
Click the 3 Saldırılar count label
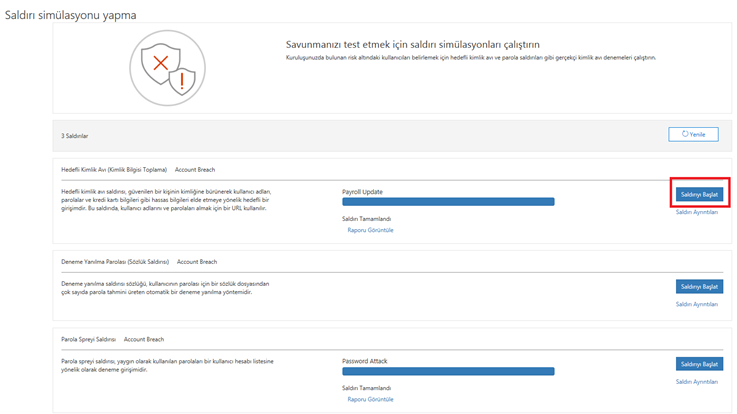[x=76, y=134]
